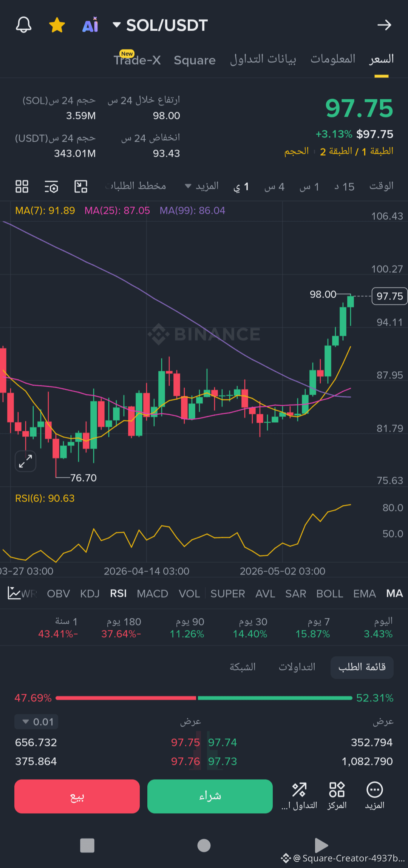
Task: Tap the 7 يوم 15.87% performance
Action: pos(312,628)
